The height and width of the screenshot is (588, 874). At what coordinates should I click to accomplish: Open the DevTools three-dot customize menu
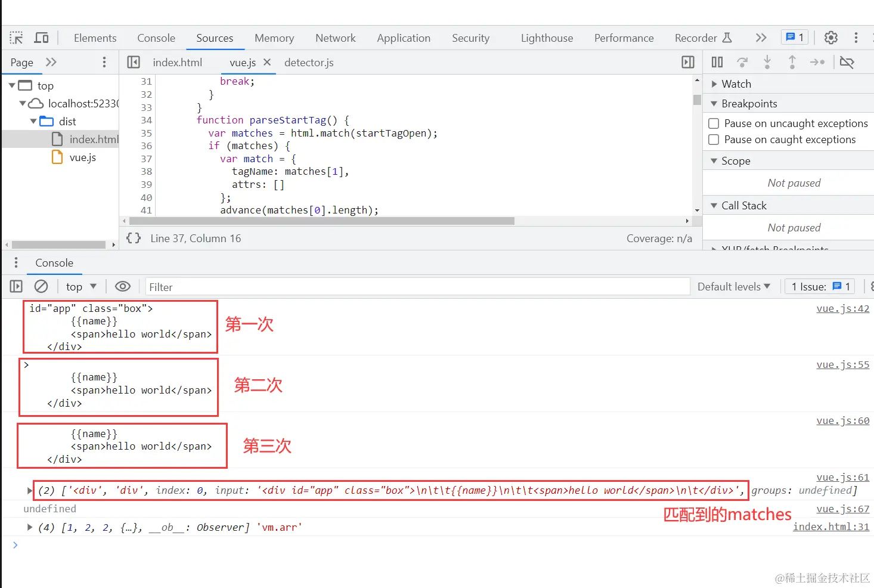click(x=856, y=38)
